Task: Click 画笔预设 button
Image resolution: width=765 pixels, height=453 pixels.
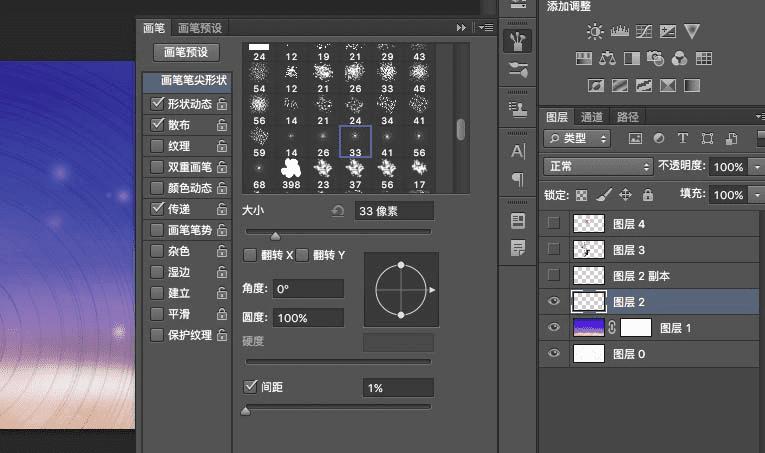Action: (186, 52)
